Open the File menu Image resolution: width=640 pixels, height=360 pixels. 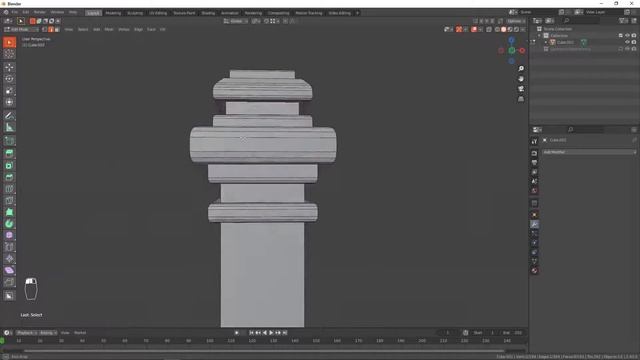pos(15,13)
